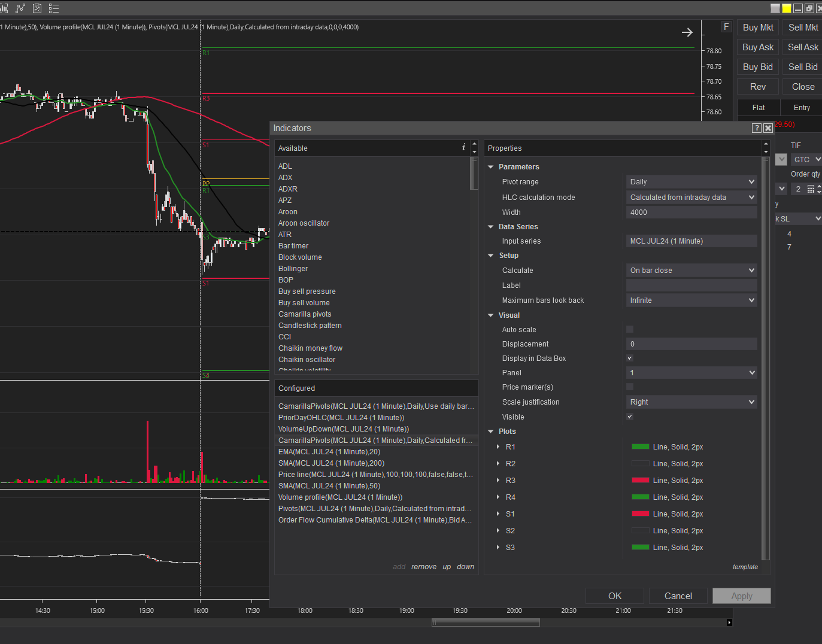
Task: Click the template link in Properties
Action: click(745, 567)
